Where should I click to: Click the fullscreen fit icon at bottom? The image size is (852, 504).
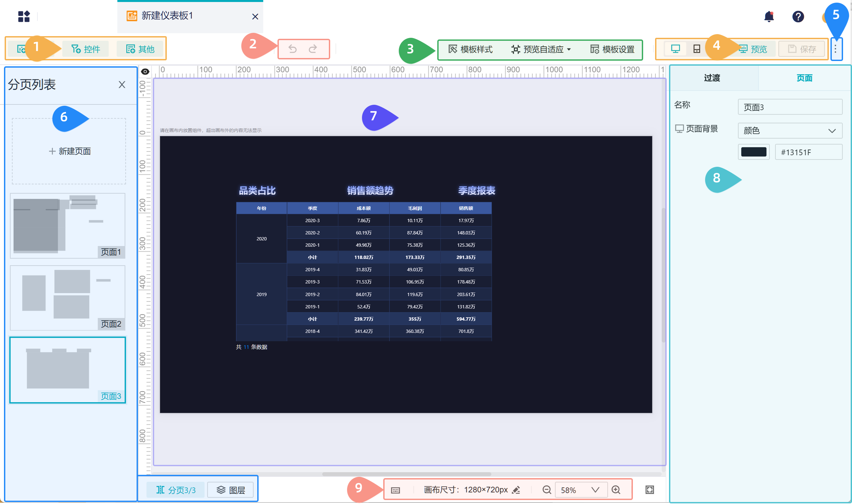650,490
